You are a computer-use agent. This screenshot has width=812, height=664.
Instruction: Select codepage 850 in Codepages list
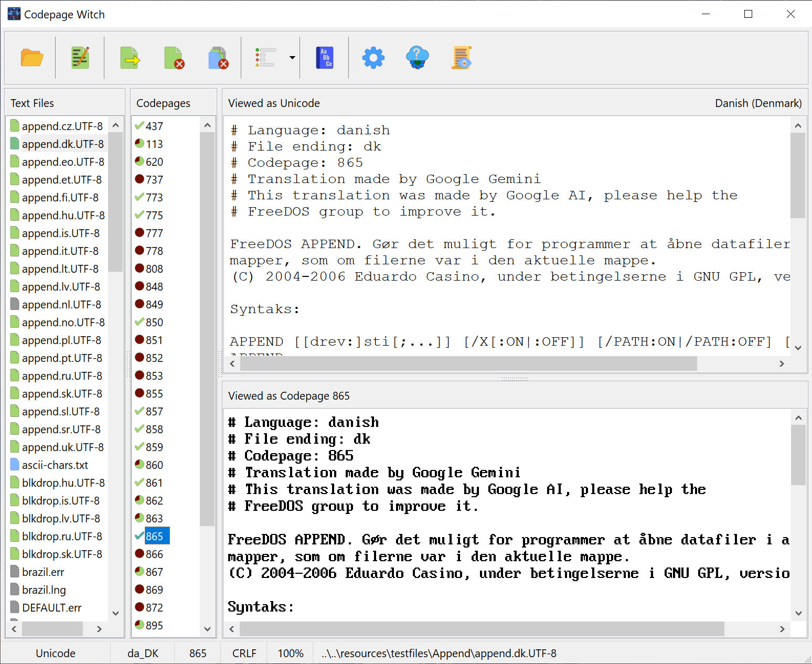(x=154, y=323)
